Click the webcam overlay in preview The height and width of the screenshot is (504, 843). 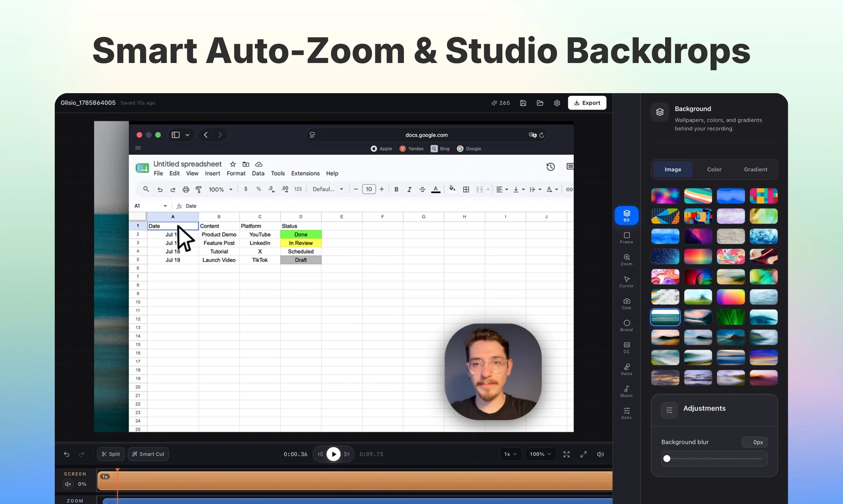[493, 372]
